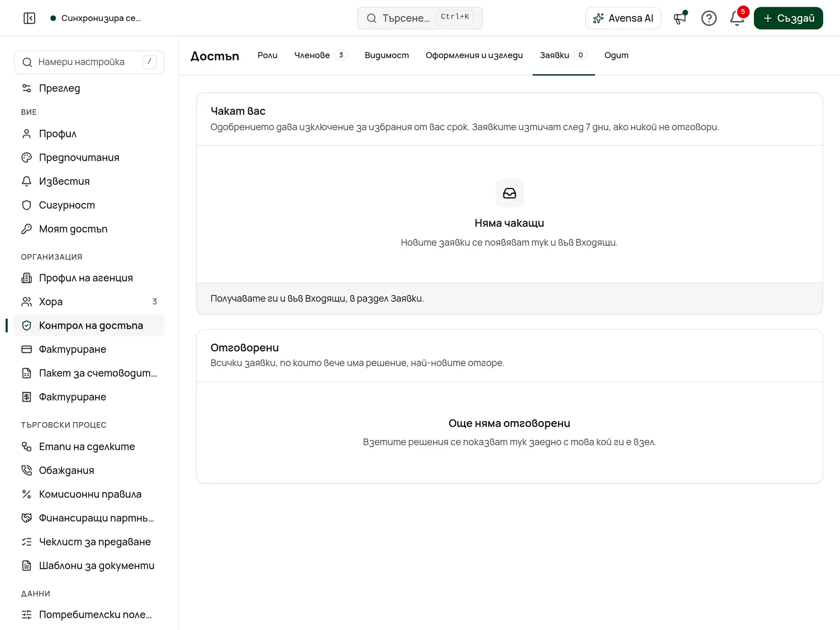Open Профил на агенция building item
Image resolution: width=840 pixels, height=630 pixels.
pyautogui.click(x=89, y=278)
